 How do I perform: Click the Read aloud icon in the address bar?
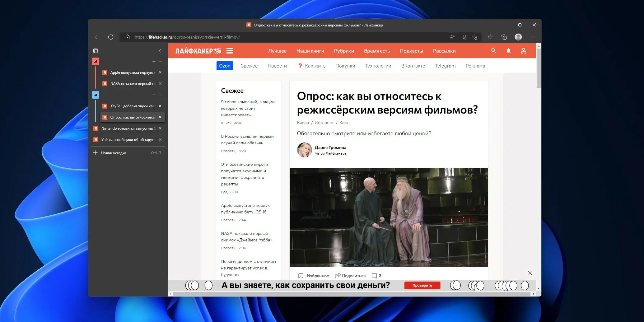(x=452, y=37)
